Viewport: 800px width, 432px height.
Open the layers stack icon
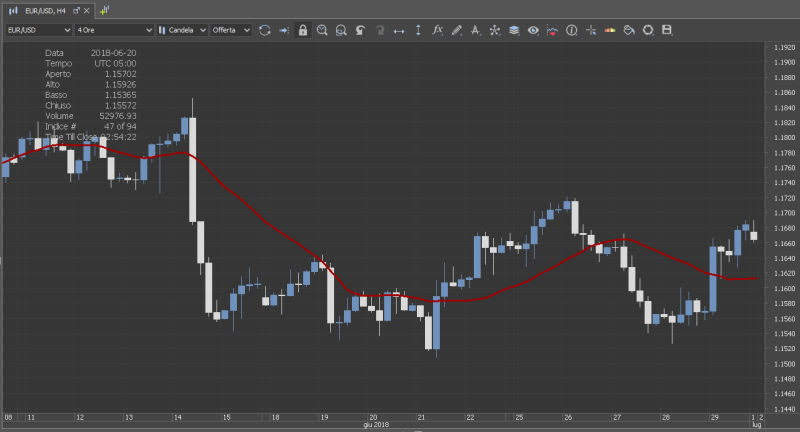(x=513, y=30)
